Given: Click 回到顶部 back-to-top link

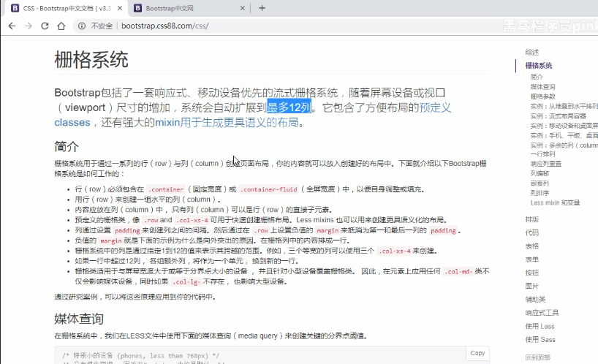Looking at the screenshot, I should pos(538,357).
